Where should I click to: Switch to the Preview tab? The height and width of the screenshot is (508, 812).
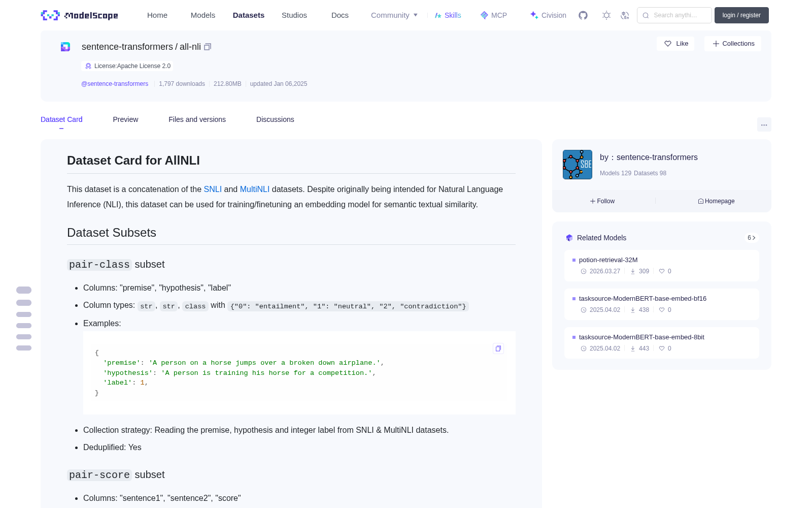[x=125, y=119]
